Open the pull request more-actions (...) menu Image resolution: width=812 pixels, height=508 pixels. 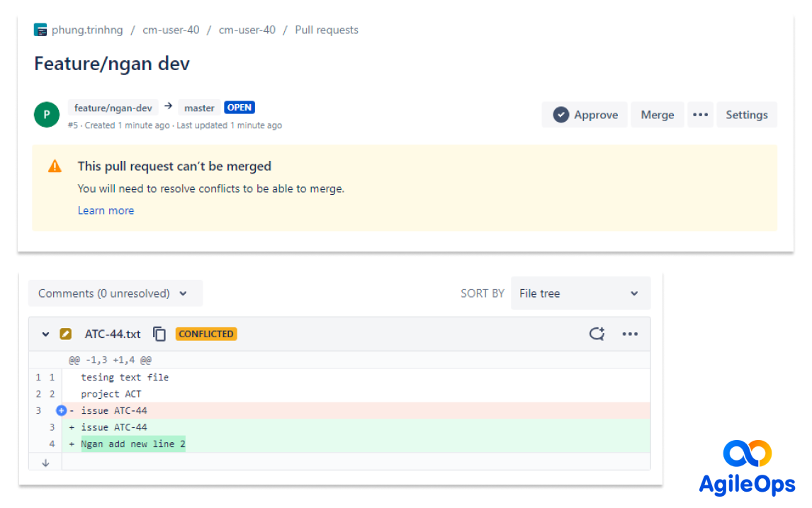700,114
